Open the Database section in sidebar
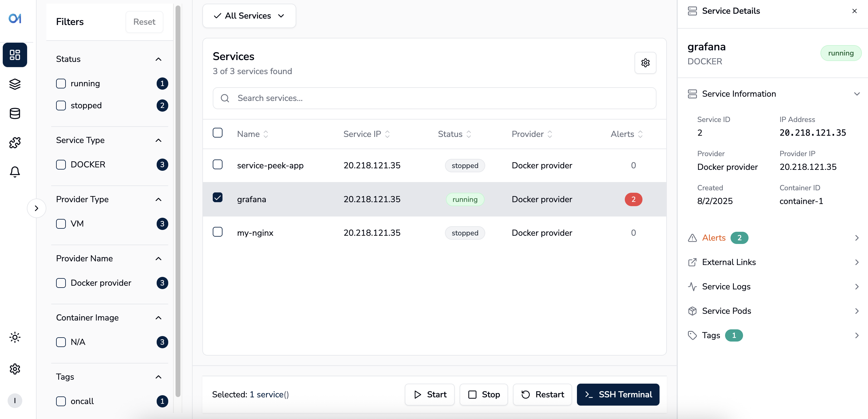This screenshot has width=868, height=419. pyautogui.click(x=15, y=114)
